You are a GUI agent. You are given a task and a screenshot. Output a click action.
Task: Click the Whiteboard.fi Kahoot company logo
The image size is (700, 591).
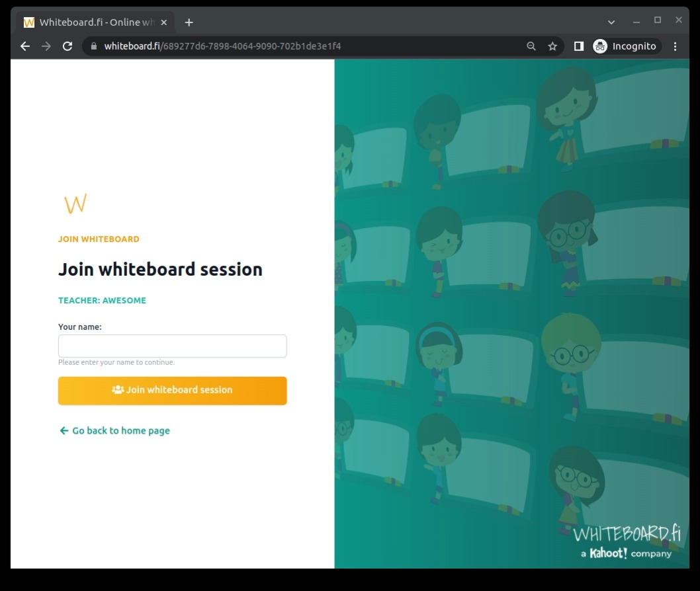[627, 541]
